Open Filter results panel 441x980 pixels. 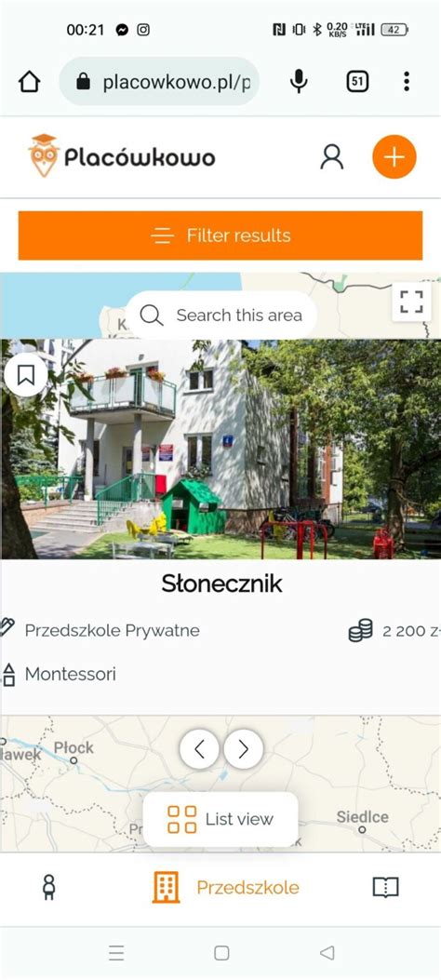(220, 235)
